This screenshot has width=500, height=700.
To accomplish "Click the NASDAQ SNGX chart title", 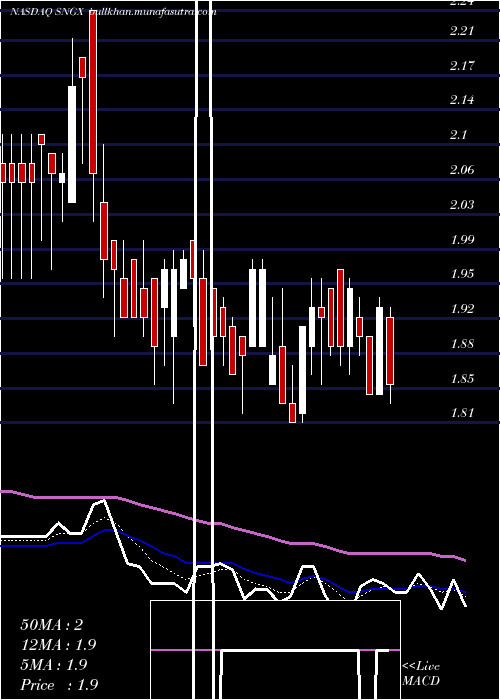I will [x=113, y=12].
